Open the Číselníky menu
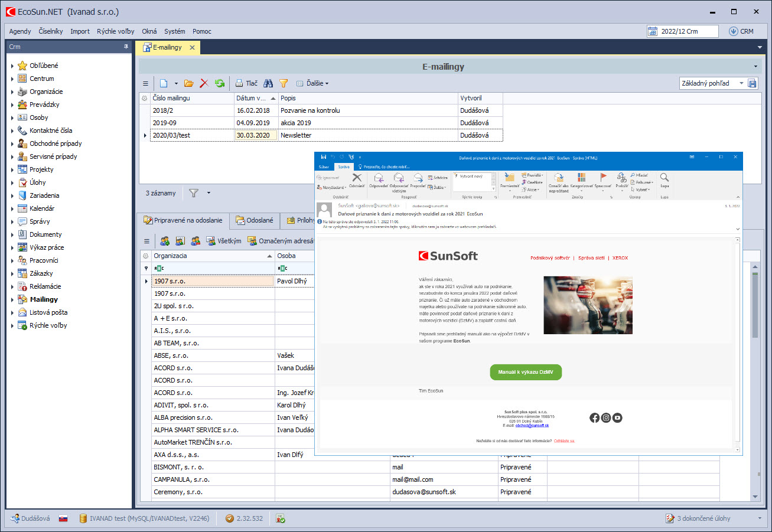This screenshot has width=772, height=532. pos(50,31)
